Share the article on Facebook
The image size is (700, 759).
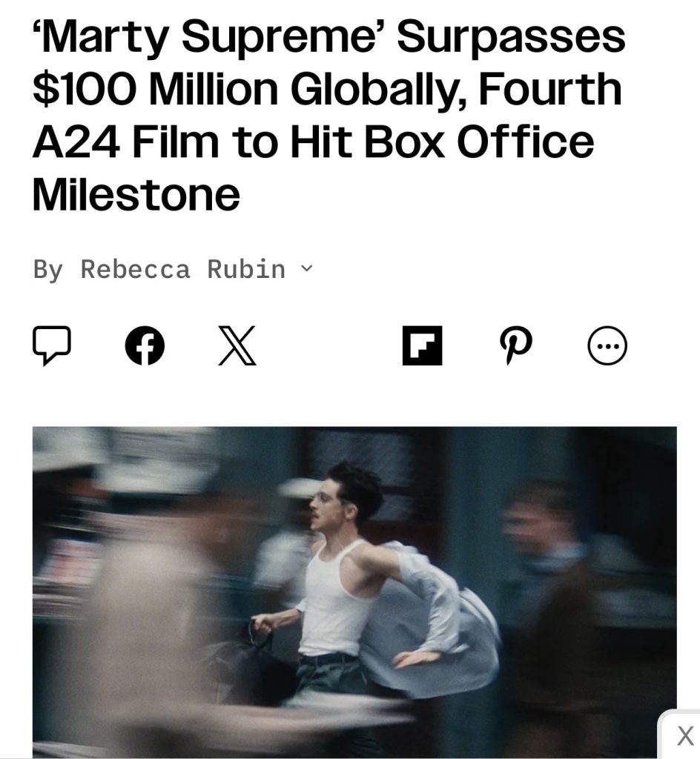pyautogui.click(x=145, y=345)
